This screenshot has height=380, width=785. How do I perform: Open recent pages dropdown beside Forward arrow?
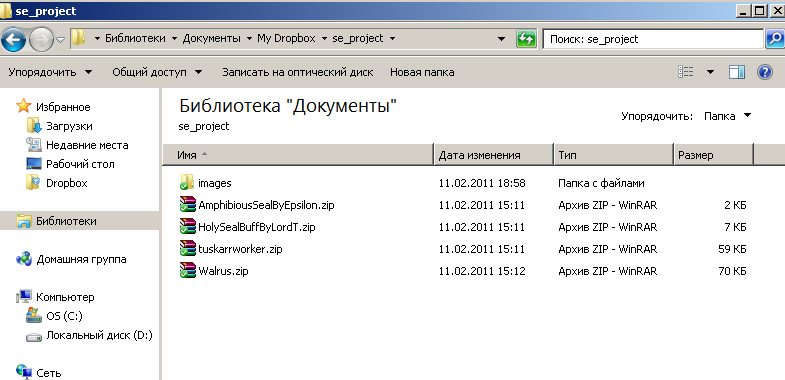point(60,40)
